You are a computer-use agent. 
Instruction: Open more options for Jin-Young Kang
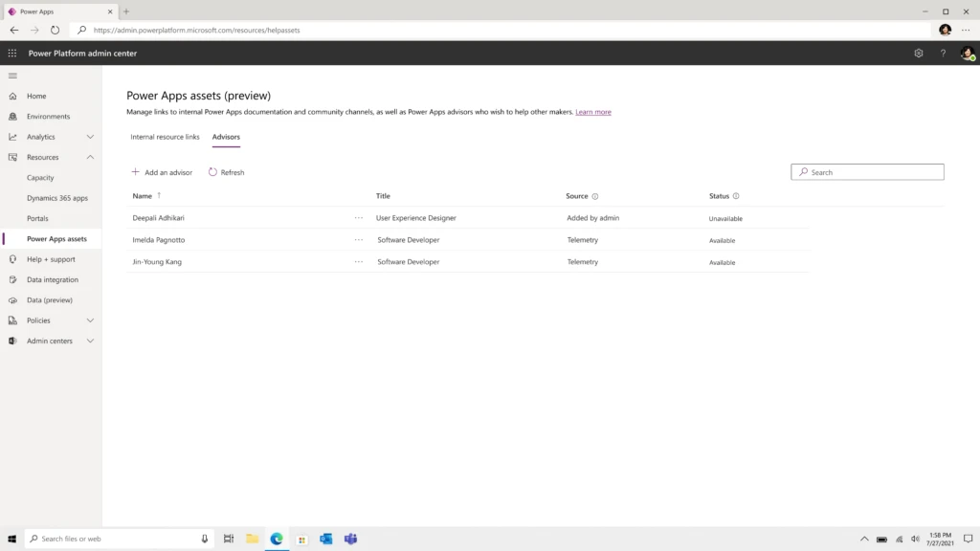point(359,262)
